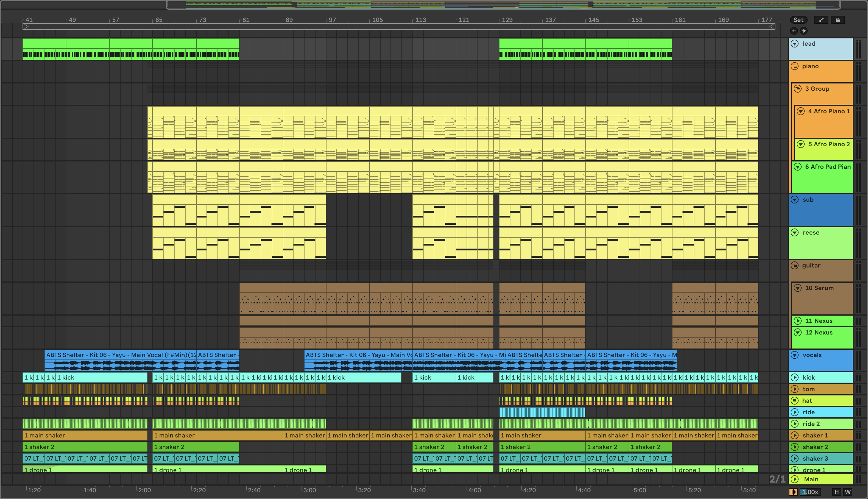The height and width of the screenshot is (499, 868).
Task: Click the H optimize height button
Action: coord(837,492)
